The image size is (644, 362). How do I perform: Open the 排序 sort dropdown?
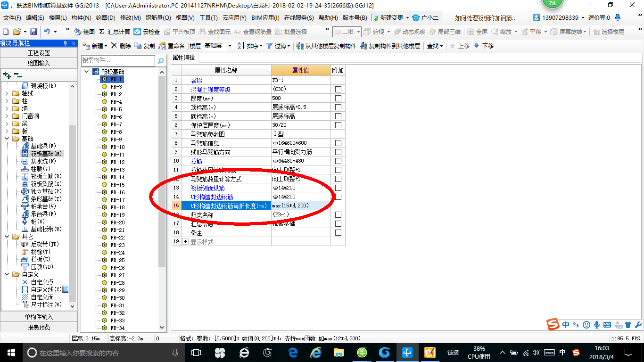point(260,46)
